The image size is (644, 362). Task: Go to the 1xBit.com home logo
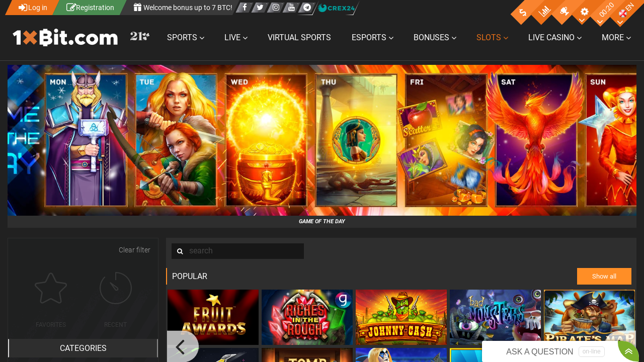tap(65, 37)
